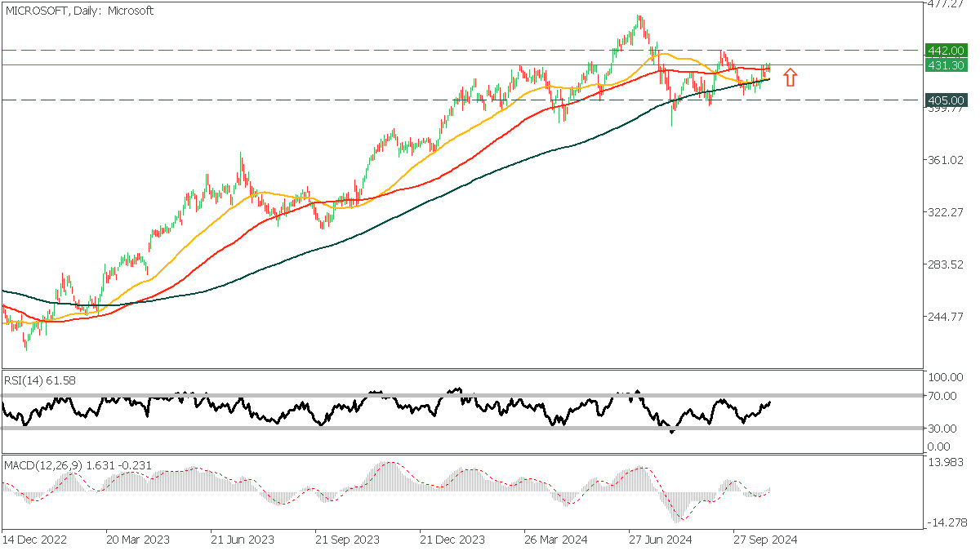Click the 21 Jun 2023 date label
980x551 pixels.
point(243,540)
